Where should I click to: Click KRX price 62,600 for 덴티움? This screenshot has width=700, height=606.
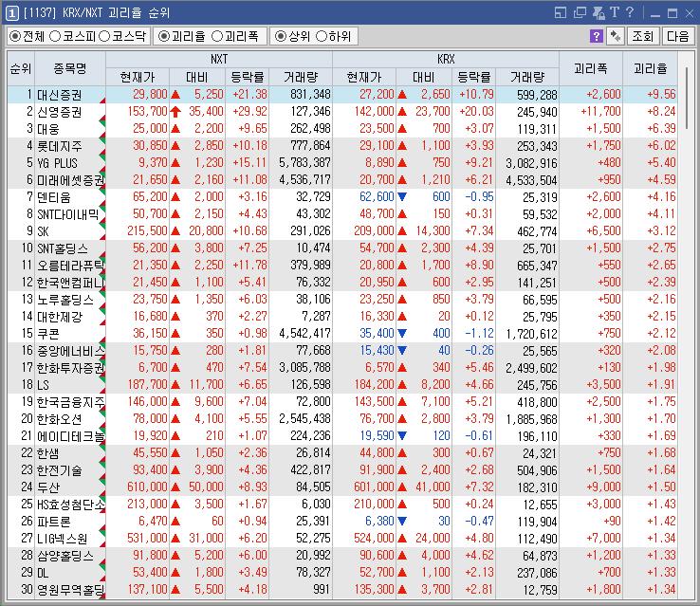[x=377, y=197]
